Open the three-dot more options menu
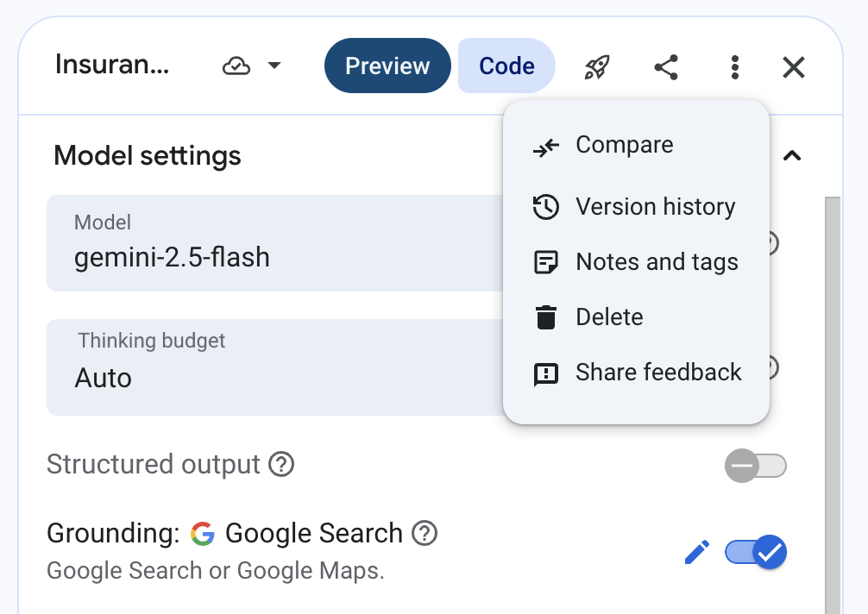868x614 pixels. (x=734, y=66)
